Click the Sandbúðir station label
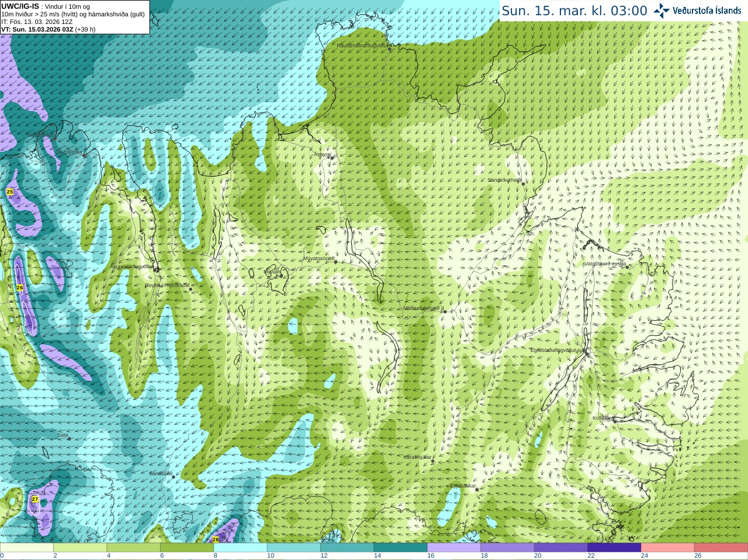Image resolution: width=748 pixels, height=560 pixels. 161,473
